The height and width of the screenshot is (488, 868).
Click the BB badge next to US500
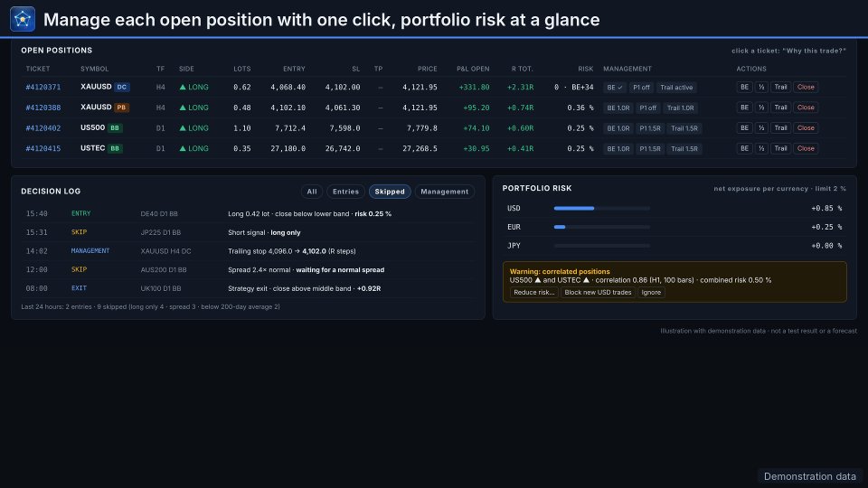pyautogui.click(x=115, y=127)
